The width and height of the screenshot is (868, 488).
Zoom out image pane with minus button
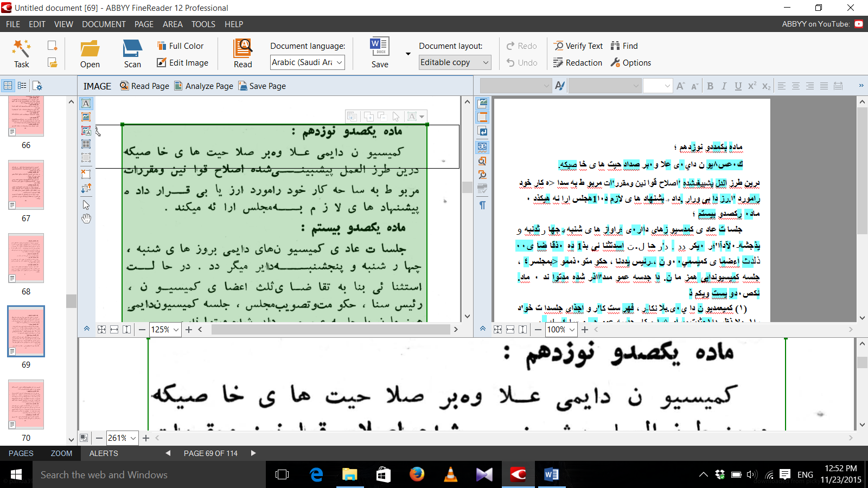[x=142, y=329]
